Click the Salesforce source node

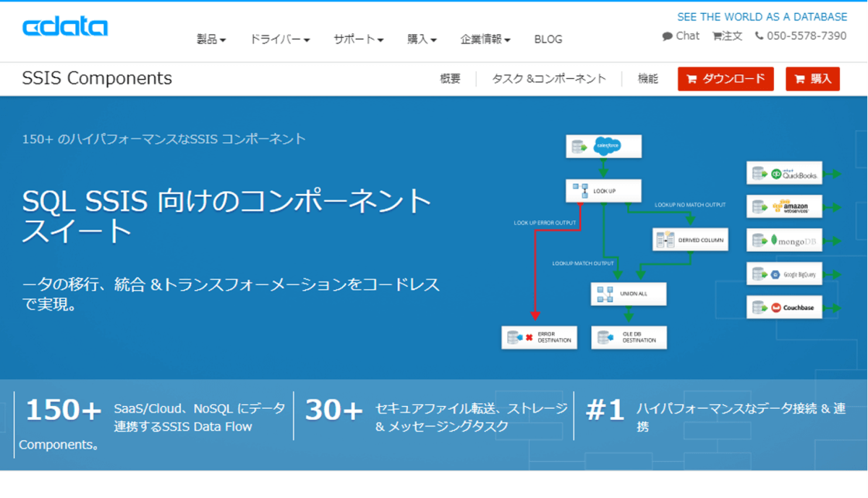(603, 146)
